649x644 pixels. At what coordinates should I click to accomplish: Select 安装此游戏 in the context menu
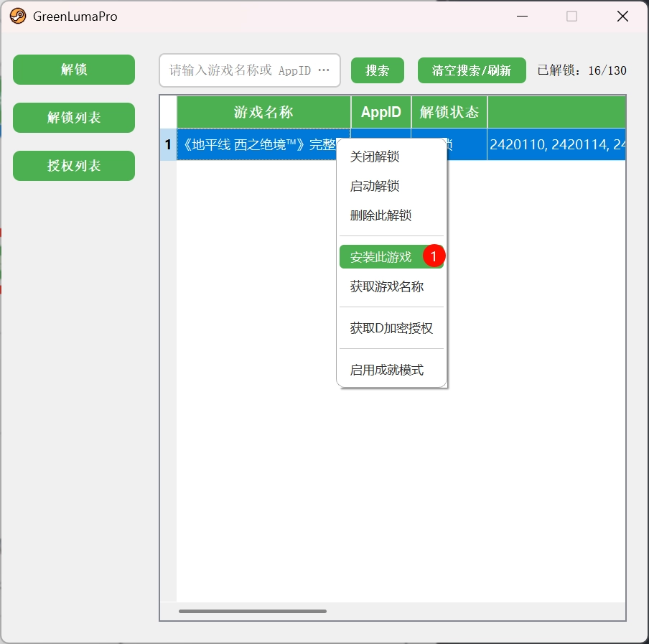coord(391,257)
